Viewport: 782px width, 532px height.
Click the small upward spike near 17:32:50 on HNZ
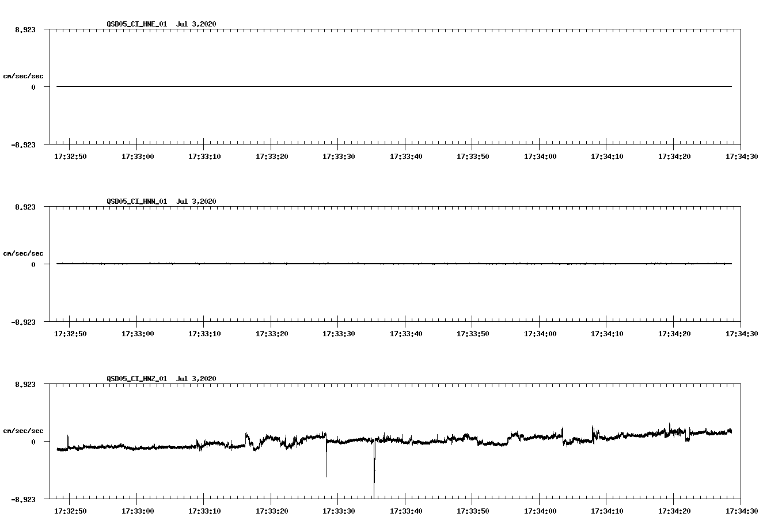tap(68, 441)
